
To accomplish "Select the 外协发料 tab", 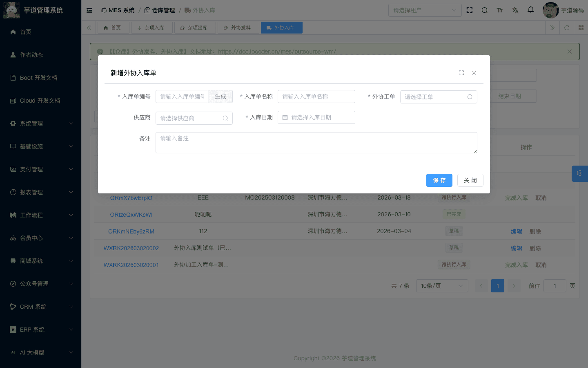I will click(238, 27).
